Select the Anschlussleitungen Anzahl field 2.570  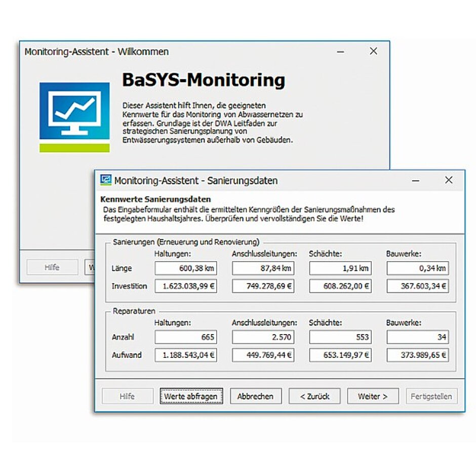(x=263, y=337)
